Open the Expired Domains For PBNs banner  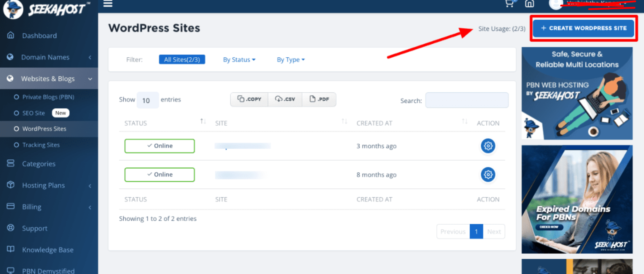[x=577, y=199]
